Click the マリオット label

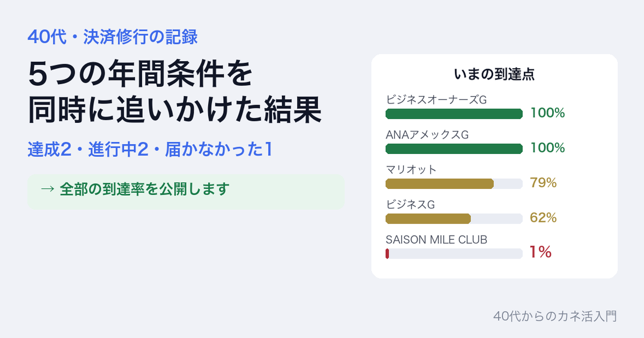click(x=411, y=170)
